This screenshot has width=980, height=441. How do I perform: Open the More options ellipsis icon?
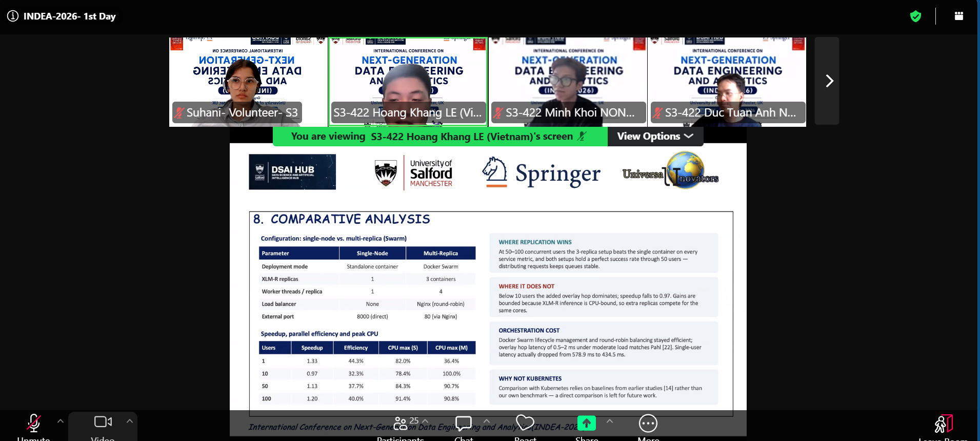coord(648,424)
